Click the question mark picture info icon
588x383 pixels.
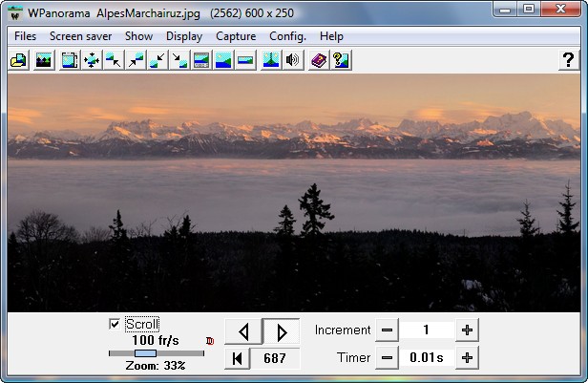click(x=341, y=60)
